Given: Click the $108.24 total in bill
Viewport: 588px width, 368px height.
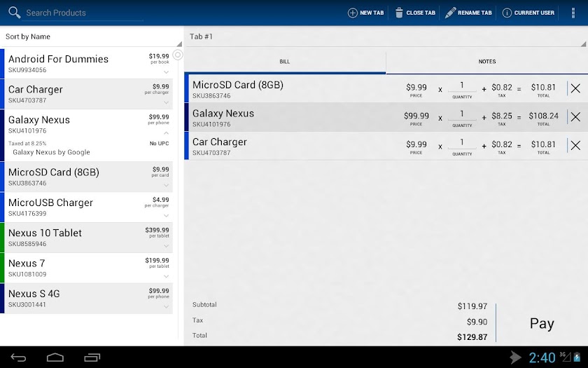Looking at the screenshot, I should (543, 116).
